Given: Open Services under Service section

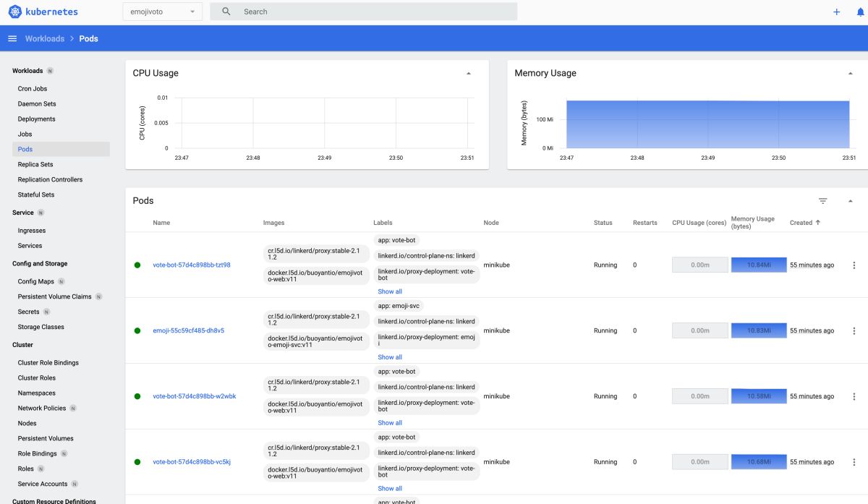Looking at the screenshot, I should pyautogui.click(x=30, y=246).
